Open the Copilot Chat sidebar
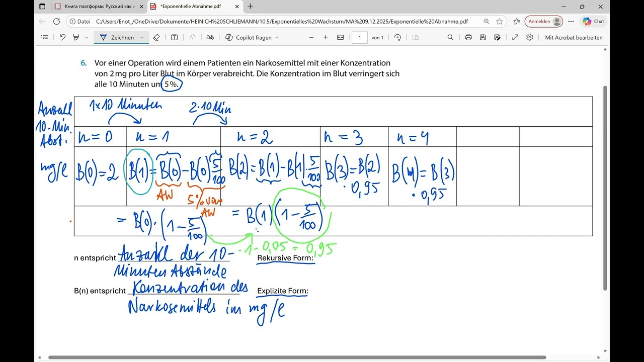This screenshot has height=362, width=644. click(x=593, y=22)
